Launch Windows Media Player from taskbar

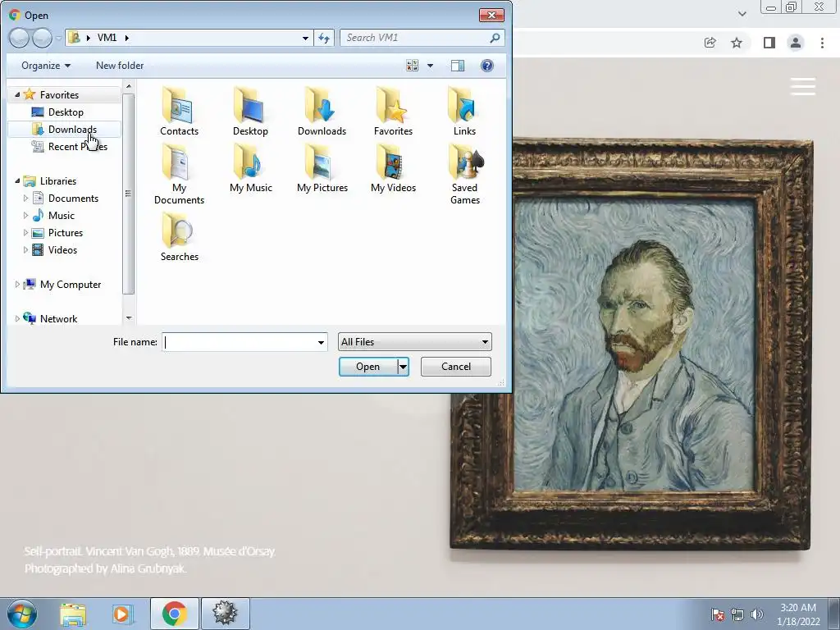(x=122, y=614)
